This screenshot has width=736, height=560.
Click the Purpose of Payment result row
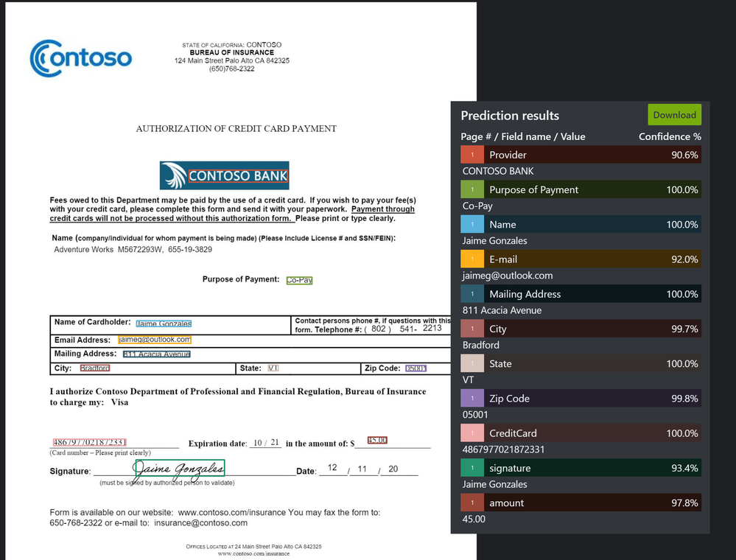pyautogui.click(x=581, y=189)
